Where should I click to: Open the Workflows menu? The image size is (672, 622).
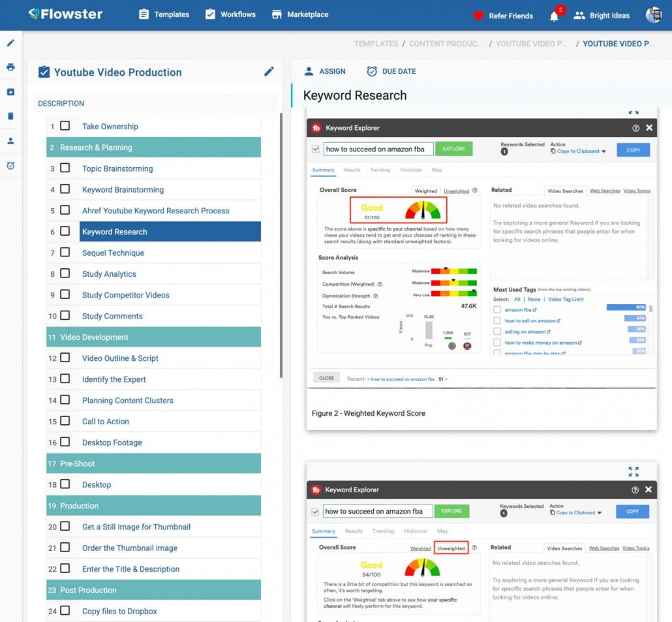tap(230, 14)
